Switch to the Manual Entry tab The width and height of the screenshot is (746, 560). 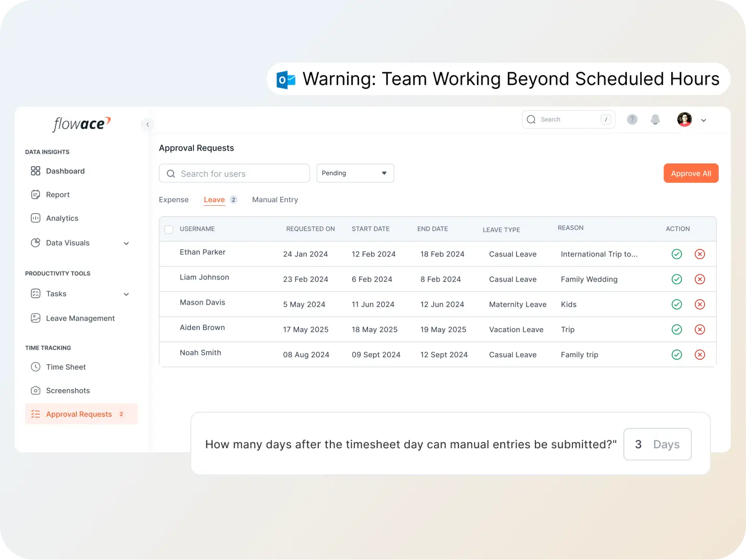(275, 200)
